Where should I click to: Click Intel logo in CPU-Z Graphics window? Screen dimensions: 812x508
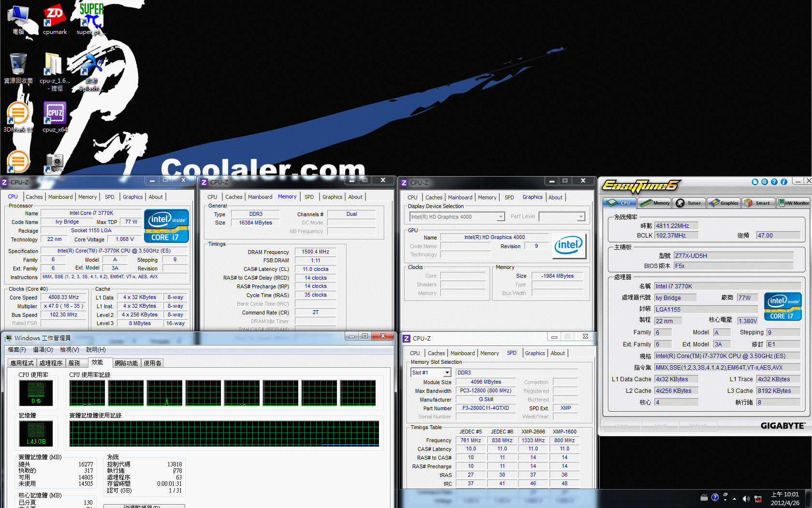(569, 246)
